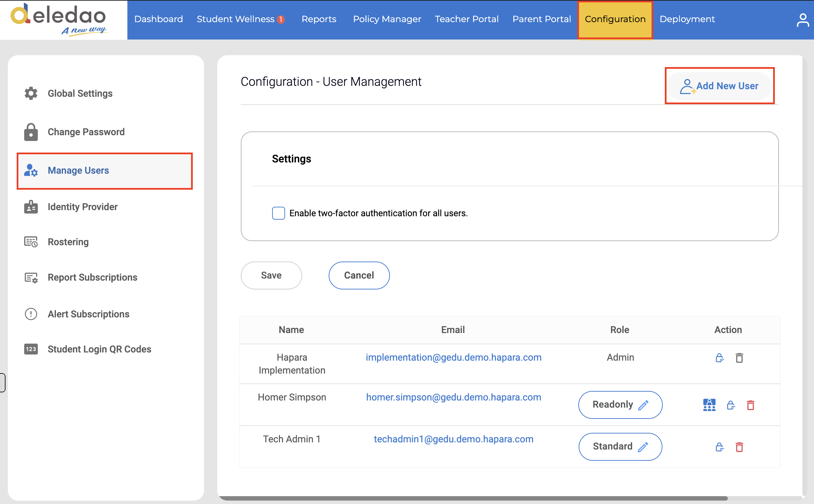
Task: Open the Student Wellness tab
Action: (236, 19)
